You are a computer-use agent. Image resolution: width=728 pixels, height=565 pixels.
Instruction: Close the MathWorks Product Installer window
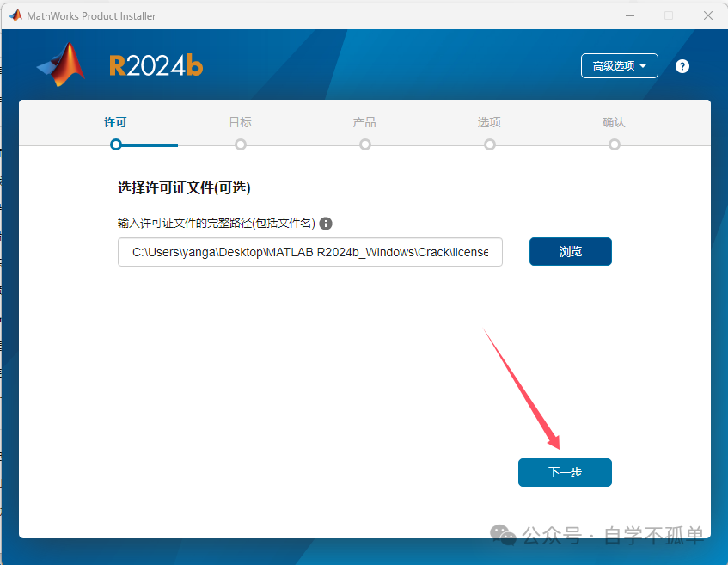click(708, 15)
